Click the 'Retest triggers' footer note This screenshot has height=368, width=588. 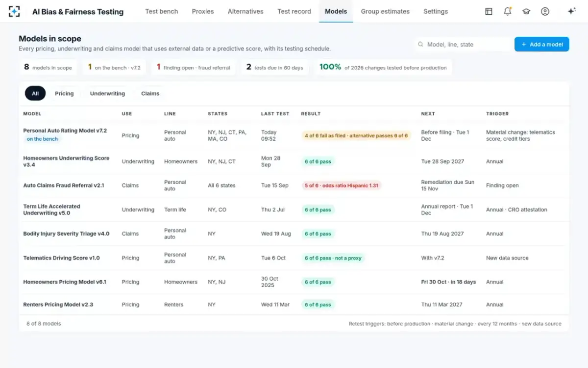[x=455, y=323]
